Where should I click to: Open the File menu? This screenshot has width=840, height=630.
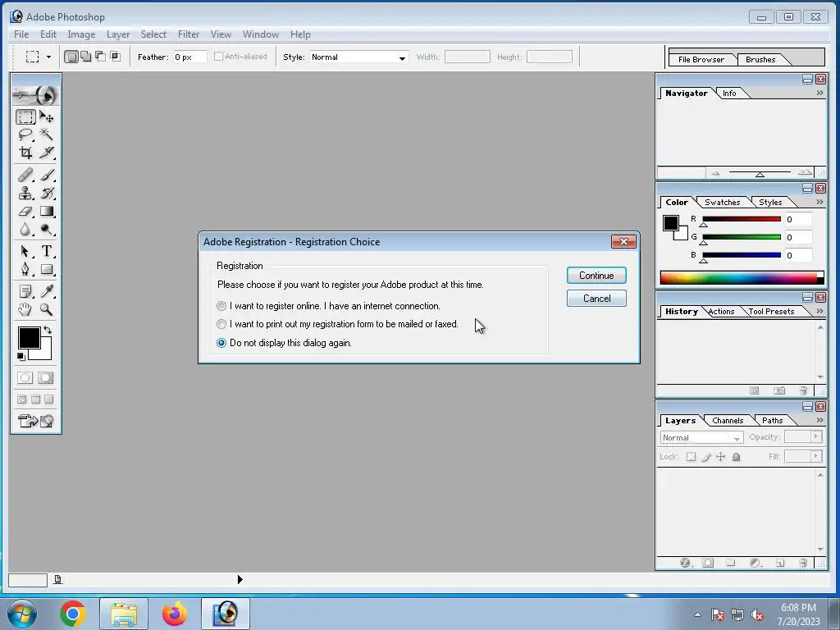(21, 34)
